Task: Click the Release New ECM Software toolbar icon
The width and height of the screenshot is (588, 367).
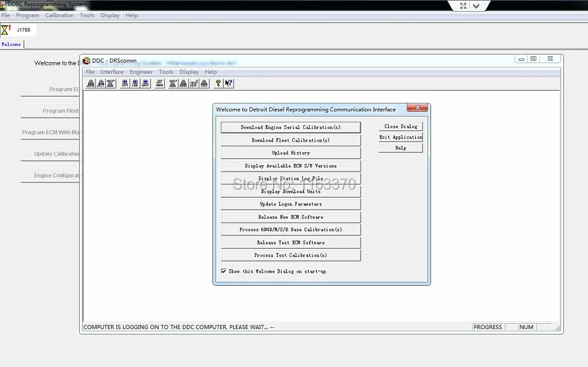Action: tap(173, 83)
